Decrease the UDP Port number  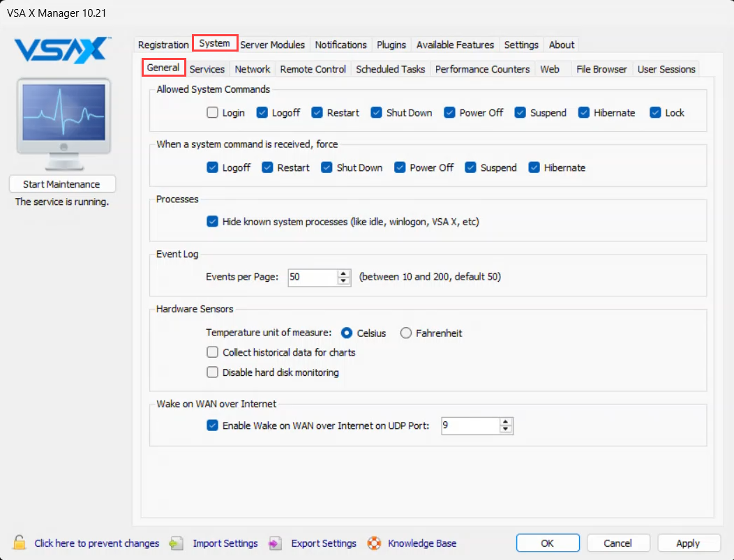pyautogui.click(x=505, y=430)
